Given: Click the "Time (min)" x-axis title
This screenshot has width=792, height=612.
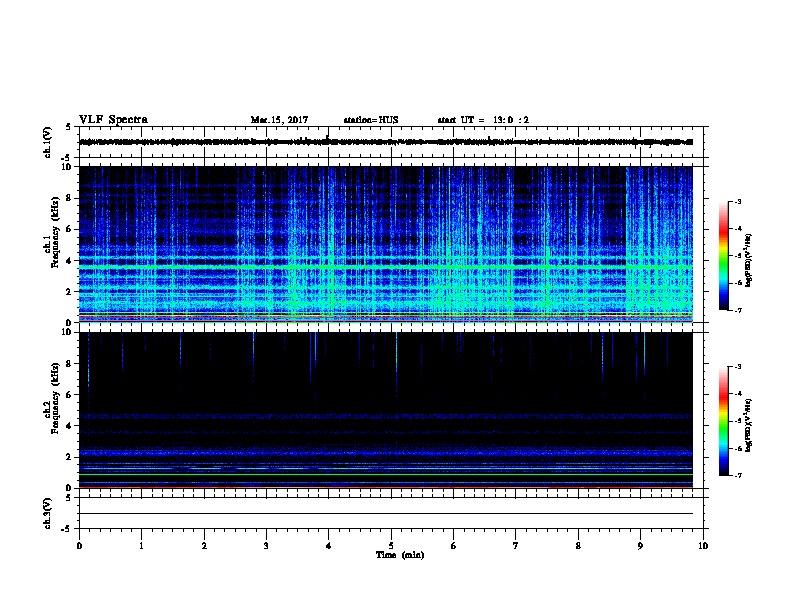Looking at the screenshot, I should coord(400,554).
